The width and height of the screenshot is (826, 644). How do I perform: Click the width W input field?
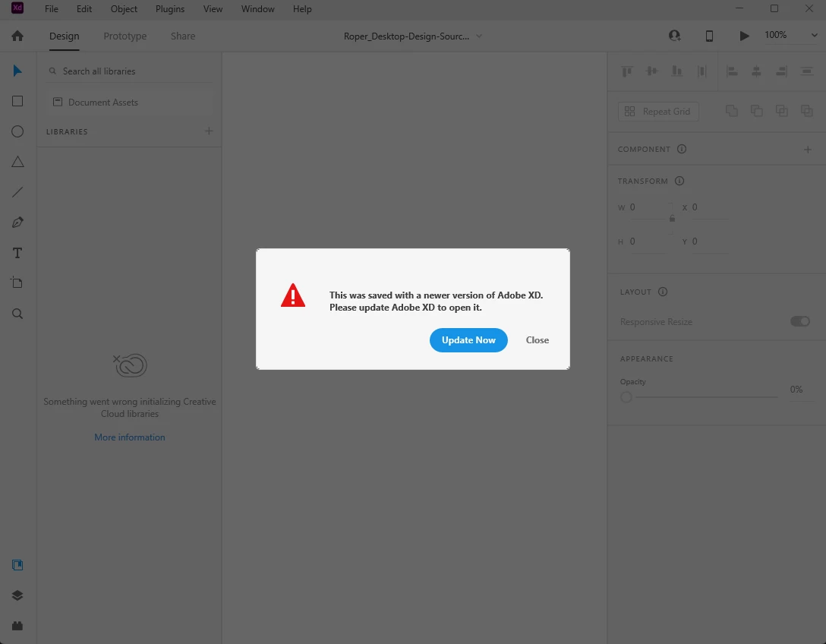click(648, 207)
